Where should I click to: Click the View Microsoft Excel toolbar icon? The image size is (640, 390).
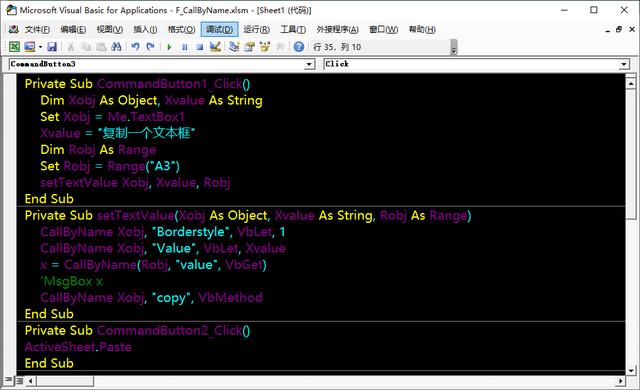coord(14,47)
